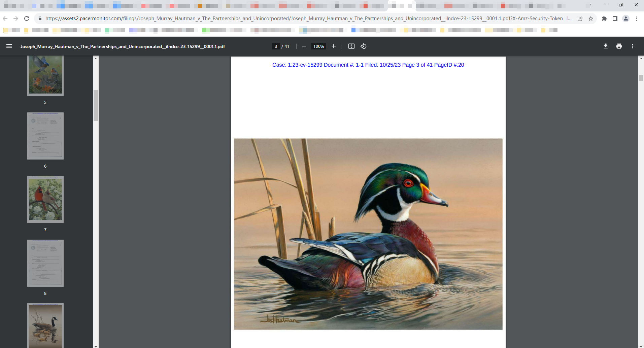Click the fit to page icon
The width and height of the screenshot is (644, 348).
tap(351, 46)
